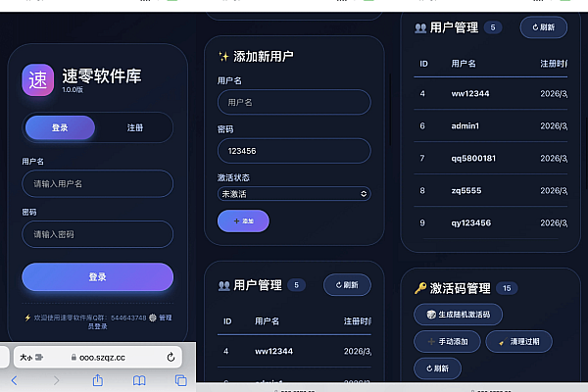Image resolution: width=588 pixels, height=392 pixels.
Task: Click the 密码 field containing 123456
Action: (x=294, y=151)
